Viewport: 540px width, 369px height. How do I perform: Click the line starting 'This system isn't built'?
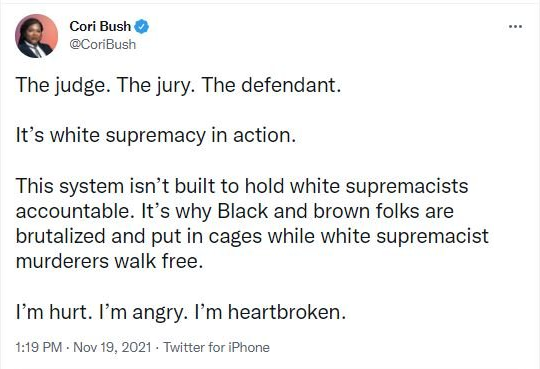242,186
